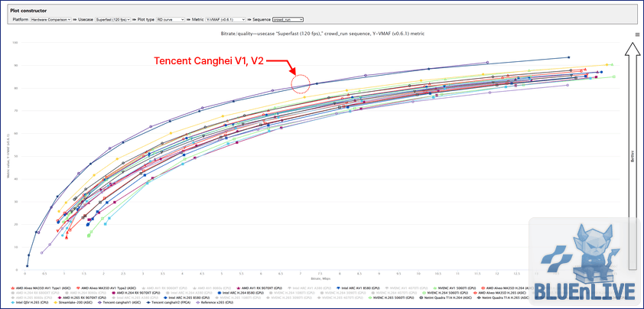This screenshot has width=644, height=309.
Task: Hide Reference x265 (CPU) series
Action: pyautogui.click(x=214, y=302)
